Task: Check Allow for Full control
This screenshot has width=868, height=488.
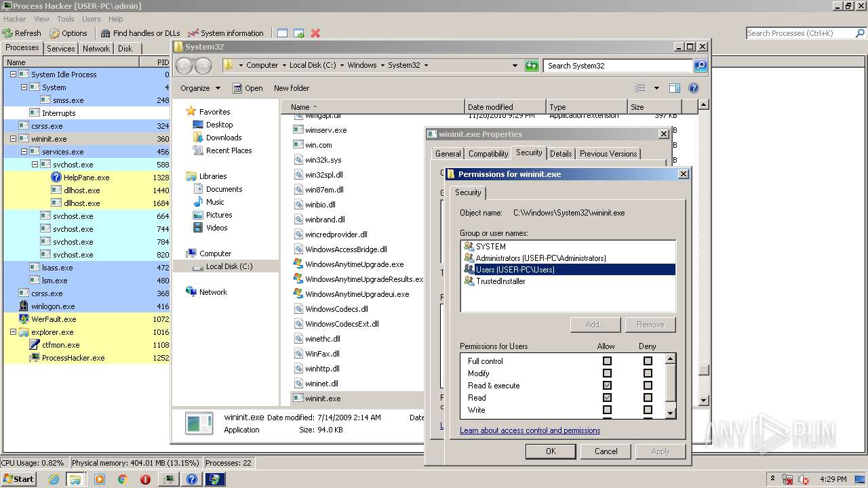Action: pyautogui.click(x=607, y=361)
